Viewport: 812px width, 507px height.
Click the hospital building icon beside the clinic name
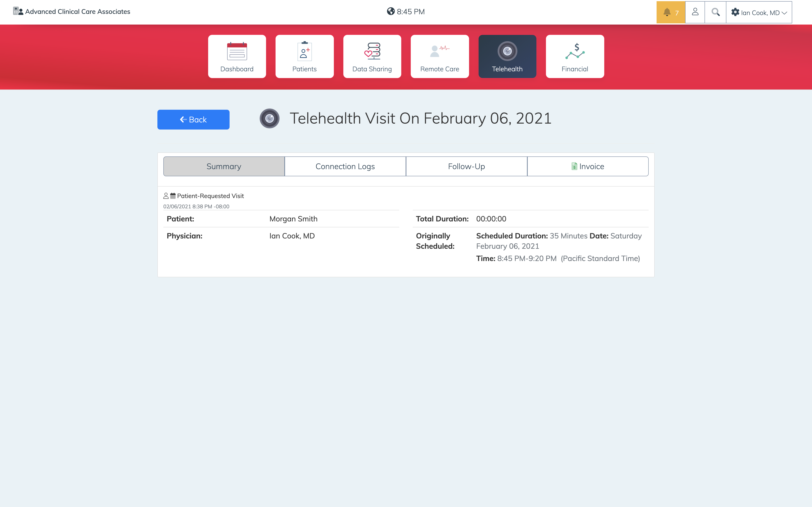click(x=17, y=11)
